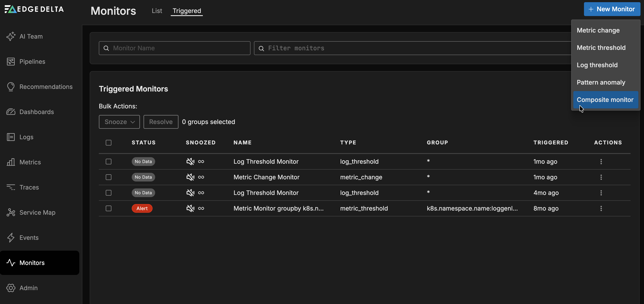Check the select-all monitors checkbox
This screenshot has width=644, height=304.
pyautogui.click(x=109, y=143)
